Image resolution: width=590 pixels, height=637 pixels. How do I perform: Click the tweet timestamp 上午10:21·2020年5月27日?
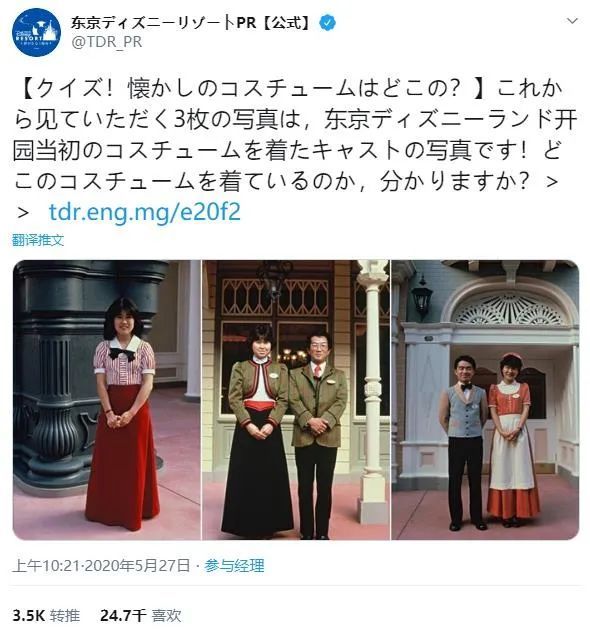point(101,565)
